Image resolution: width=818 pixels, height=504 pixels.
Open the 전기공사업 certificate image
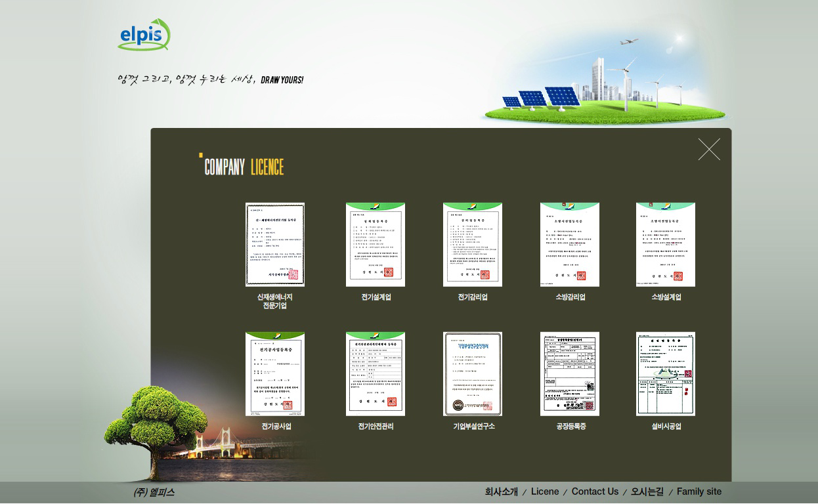[x=275, y=373]
